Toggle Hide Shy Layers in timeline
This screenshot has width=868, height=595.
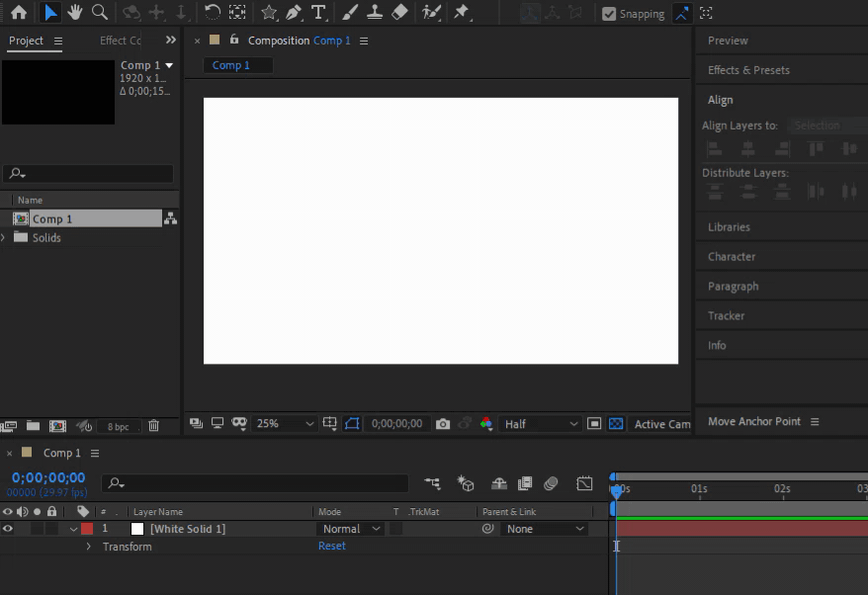pyautogui.click(x=499, y=483)
